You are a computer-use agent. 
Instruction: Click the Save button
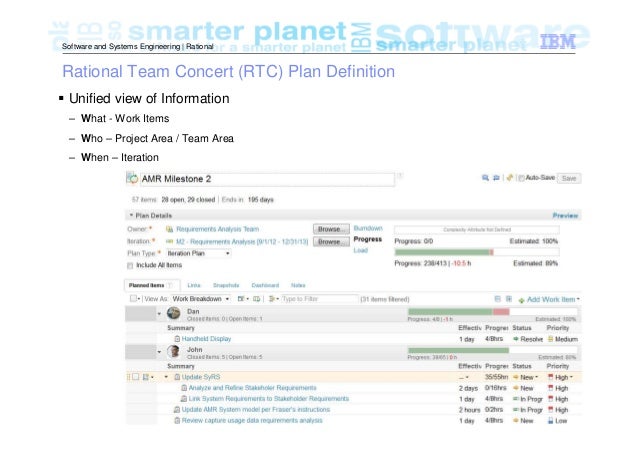[569, 178]
